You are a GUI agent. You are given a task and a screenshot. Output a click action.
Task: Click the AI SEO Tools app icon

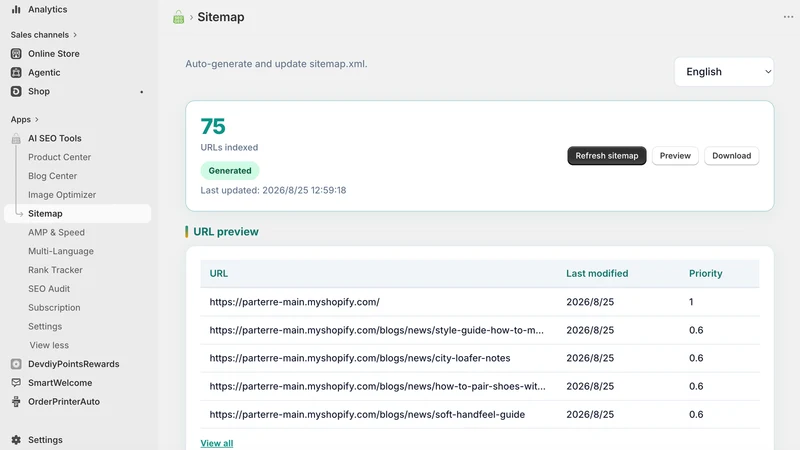tap(16, 138)
